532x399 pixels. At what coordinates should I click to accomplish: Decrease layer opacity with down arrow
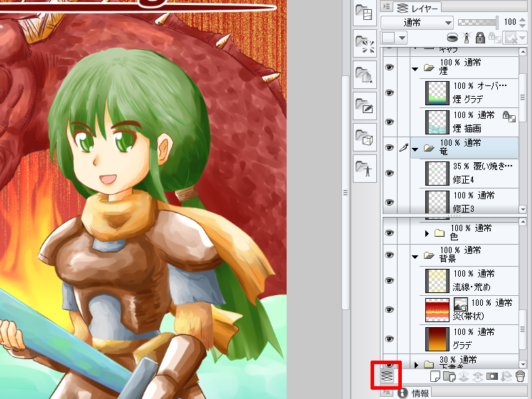tap(523, 26)
